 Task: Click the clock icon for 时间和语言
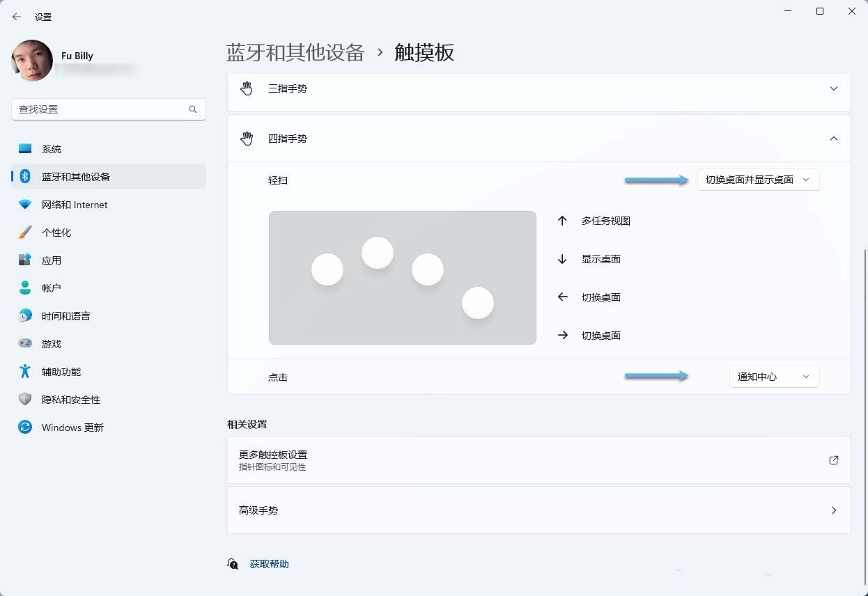[x=25, y=315]
